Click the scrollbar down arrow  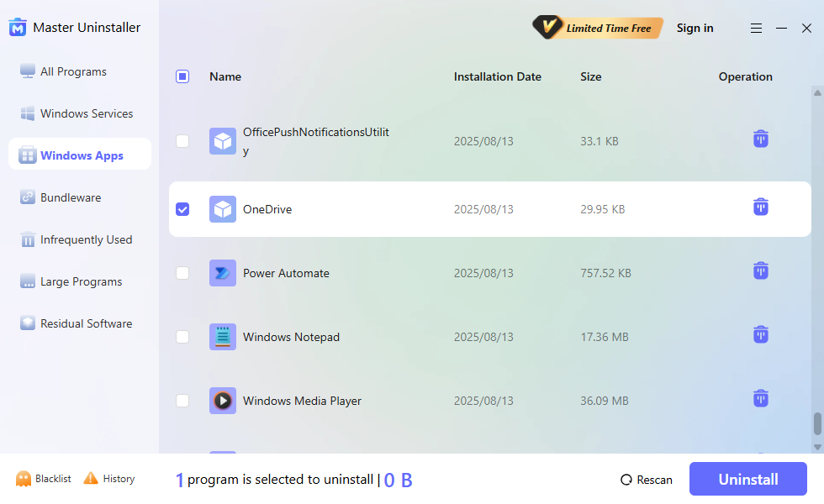click(x=816, y=447)
